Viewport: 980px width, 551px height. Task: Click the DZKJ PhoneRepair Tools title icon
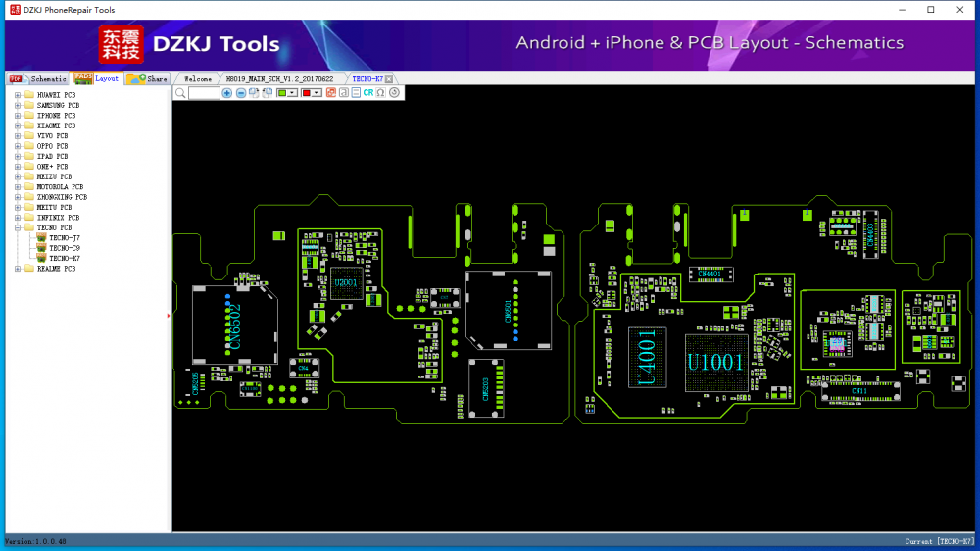(15, 10)
